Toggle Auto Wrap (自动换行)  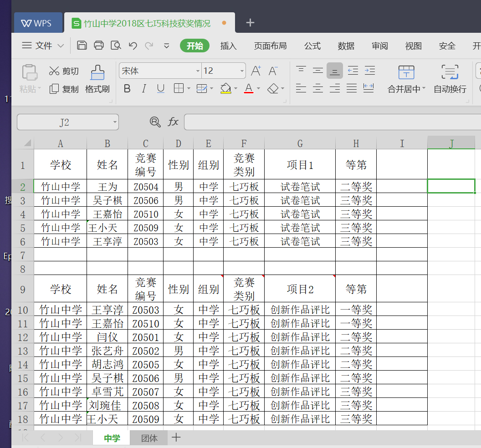click(x=450, y=79)
